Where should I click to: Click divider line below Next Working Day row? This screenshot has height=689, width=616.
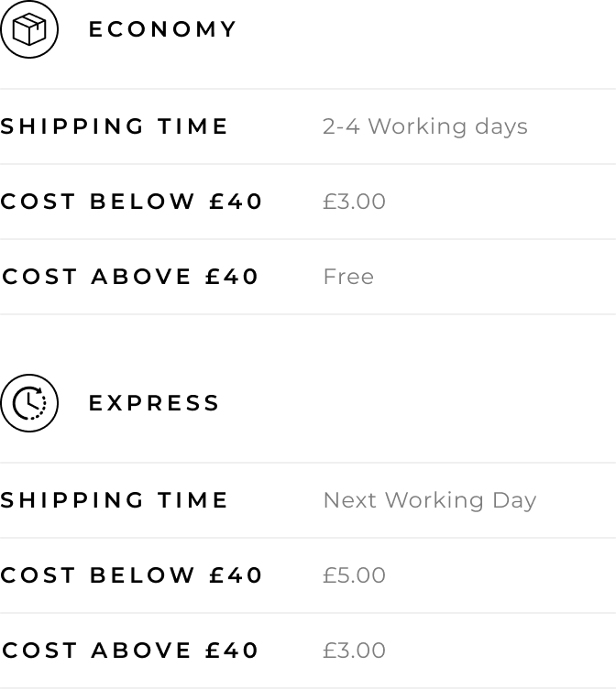tap(308, 538)
